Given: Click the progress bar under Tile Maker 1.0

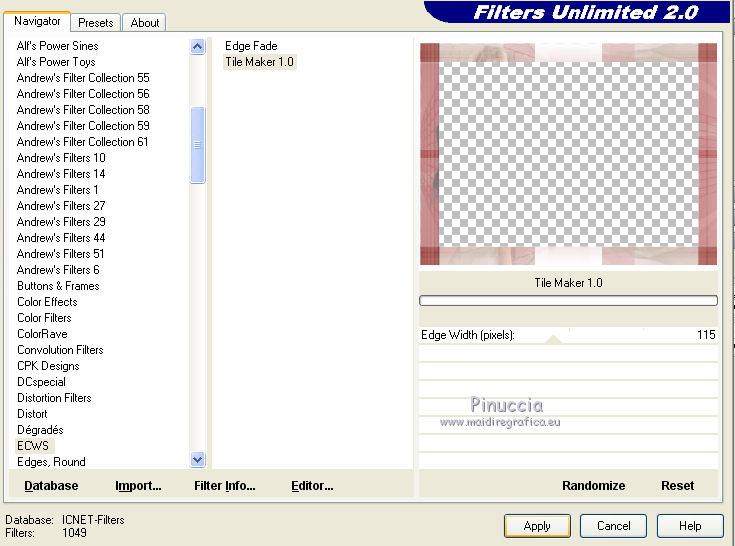Looking at the screenshot, I should coord(568,300).
